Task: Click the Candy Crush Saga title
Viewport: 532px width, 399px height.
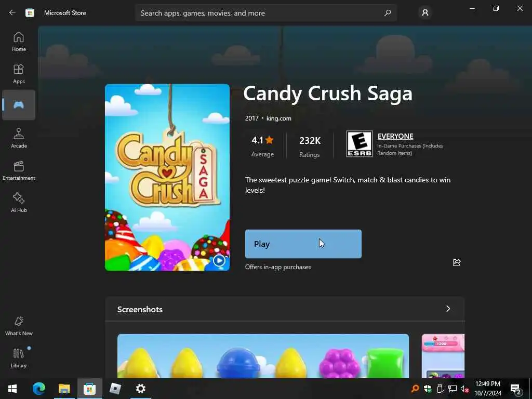Action: (328, 94)
